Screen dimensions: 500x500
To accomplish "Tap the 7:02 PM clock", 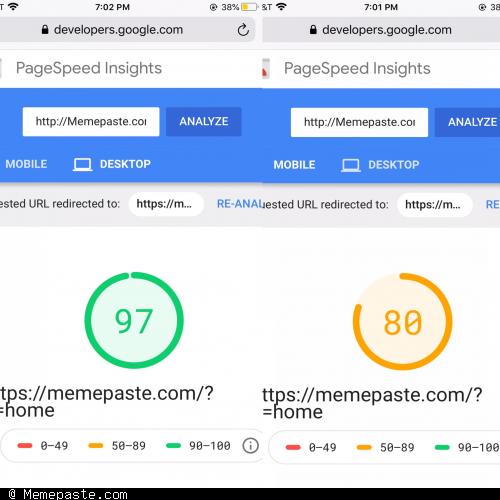I will 112,7.
